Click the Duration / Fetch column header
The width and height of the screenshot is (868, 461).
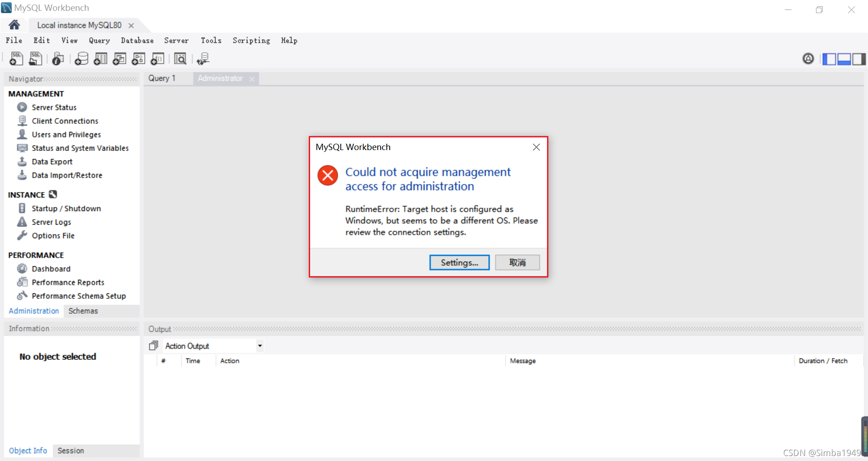point(823,361)
